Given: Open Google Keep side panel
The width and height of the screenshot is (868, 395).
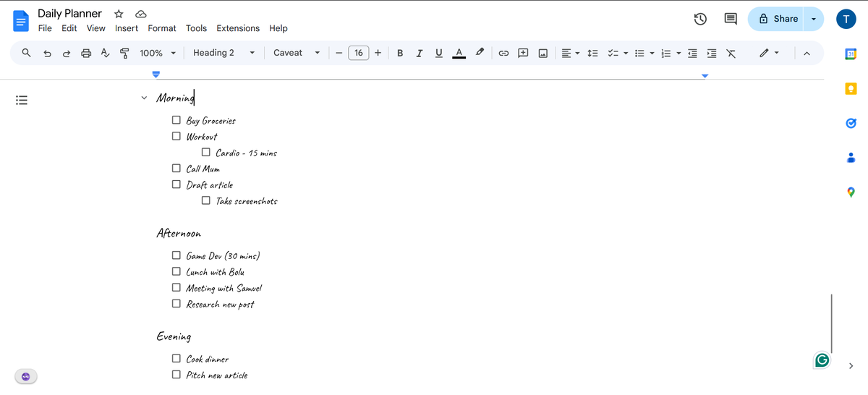Looking at the screenshot, I should click(851, 88).
